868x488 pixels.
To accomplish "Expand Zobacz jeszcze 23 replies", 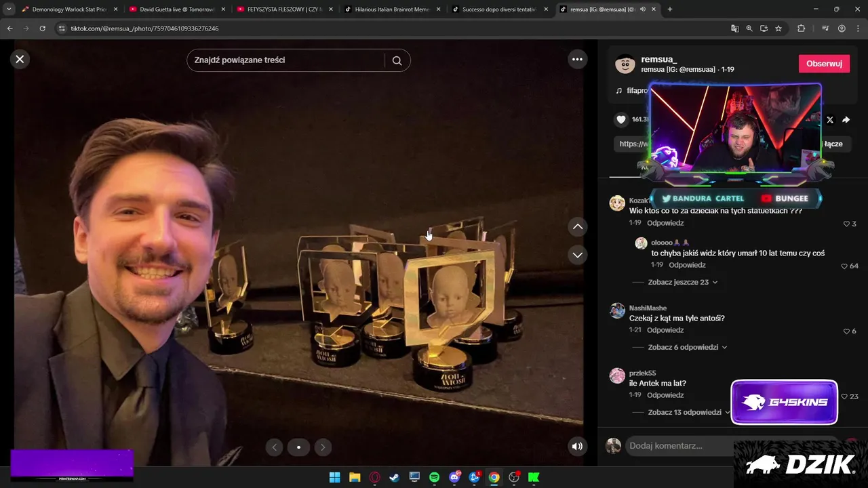I will [682, 282].
